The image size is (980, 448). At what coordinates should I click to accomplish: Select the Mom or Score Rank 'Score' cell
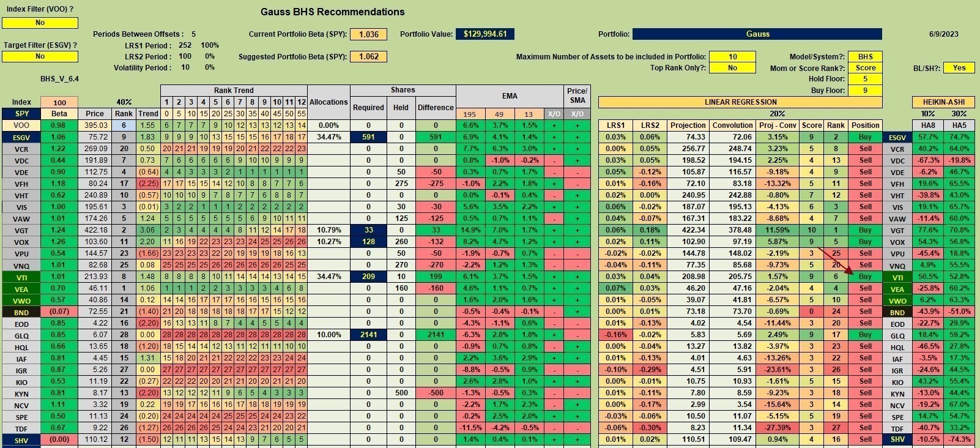click(x=866, y=68)
